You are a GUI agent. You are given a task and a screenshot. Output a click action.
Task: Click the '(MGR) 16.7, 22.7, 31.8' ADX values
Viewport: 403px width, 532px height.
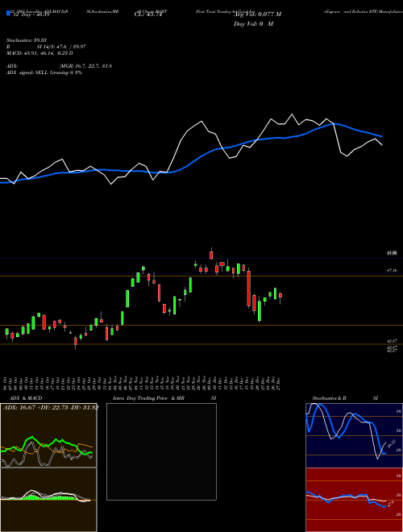[85, 66]
